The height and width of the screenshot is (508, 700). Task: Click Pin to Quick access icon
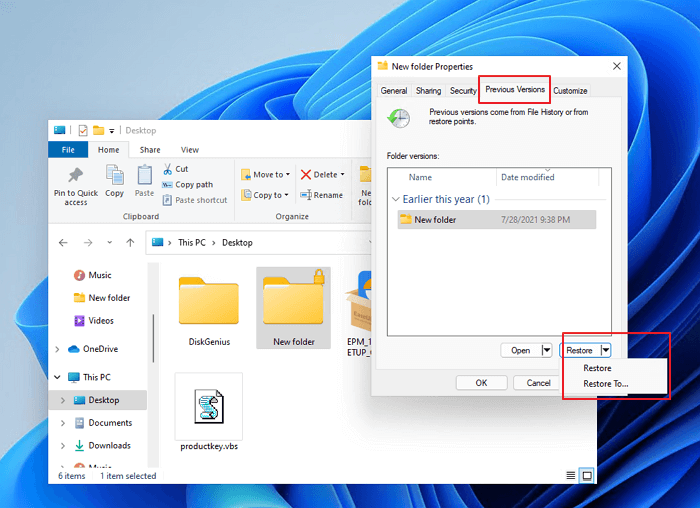pos(76,175)
